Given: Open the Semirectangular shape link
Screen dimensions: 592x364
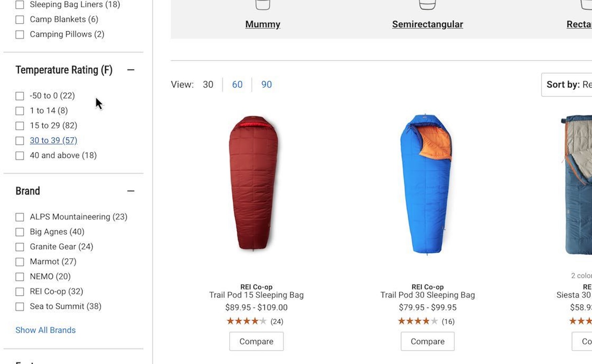Looking at the screenshot, I should [x=427, y=24].
